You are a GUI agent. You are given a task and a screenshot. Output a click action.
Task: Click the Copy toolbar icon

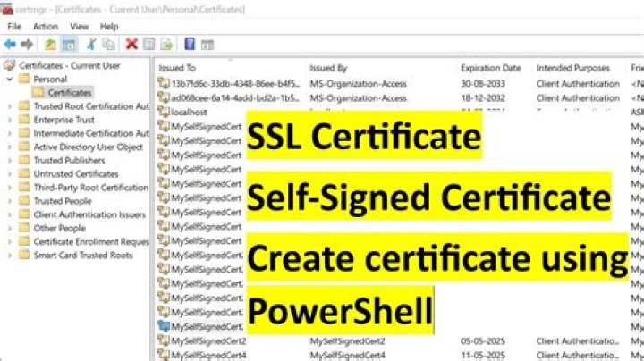click(108, 44)
